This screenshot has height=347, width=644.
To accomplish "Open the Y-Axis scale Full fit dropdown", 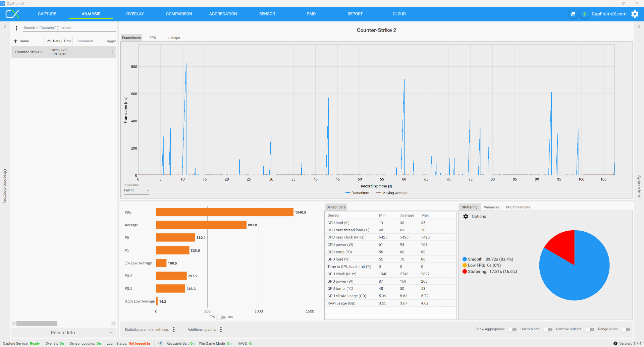I will point(137,190).
